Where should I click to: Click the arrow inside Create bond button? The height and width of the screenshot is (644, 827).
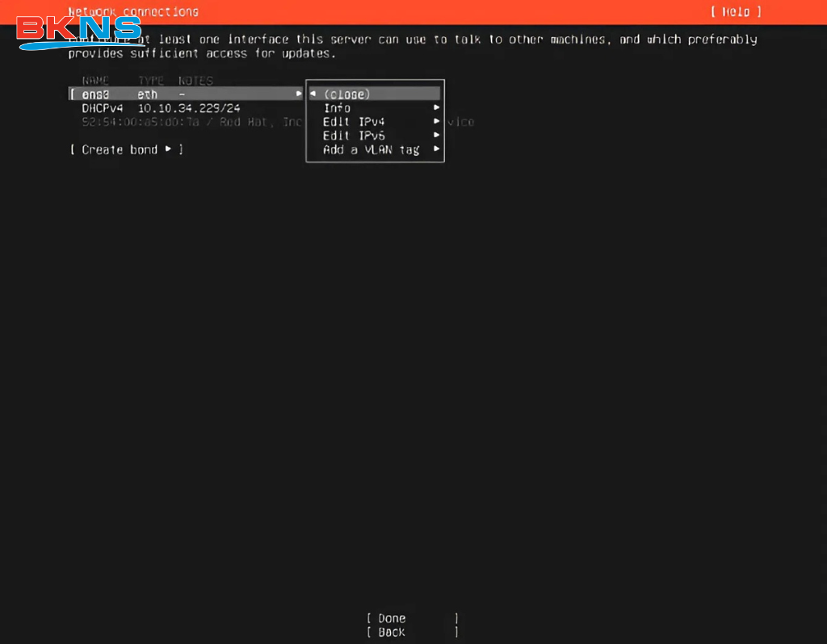[x=168, y=149]
